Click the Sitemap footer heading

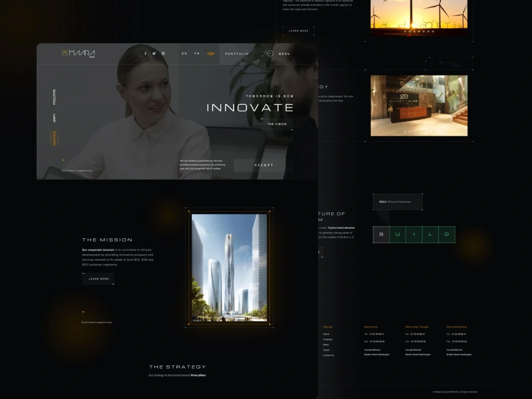click(x=328, y=327)
